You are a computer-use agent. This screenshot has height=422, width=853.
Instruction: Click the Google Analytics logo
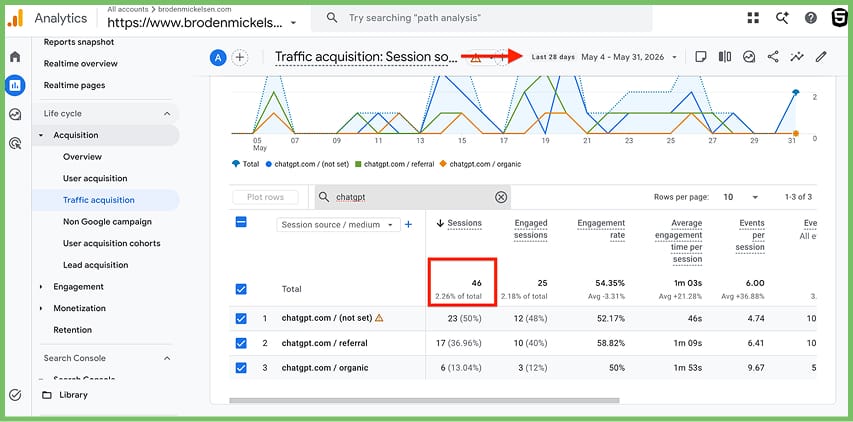15,18
